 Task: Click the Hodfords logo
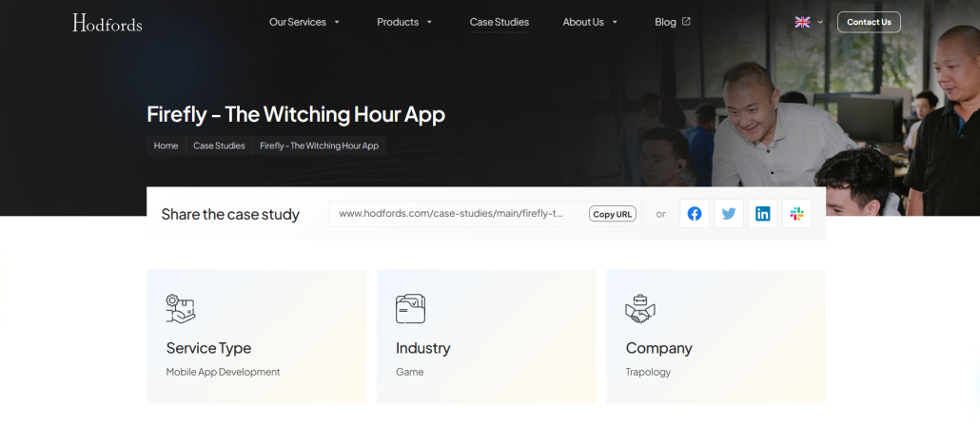pyautogui.click(x=107, y=23)
